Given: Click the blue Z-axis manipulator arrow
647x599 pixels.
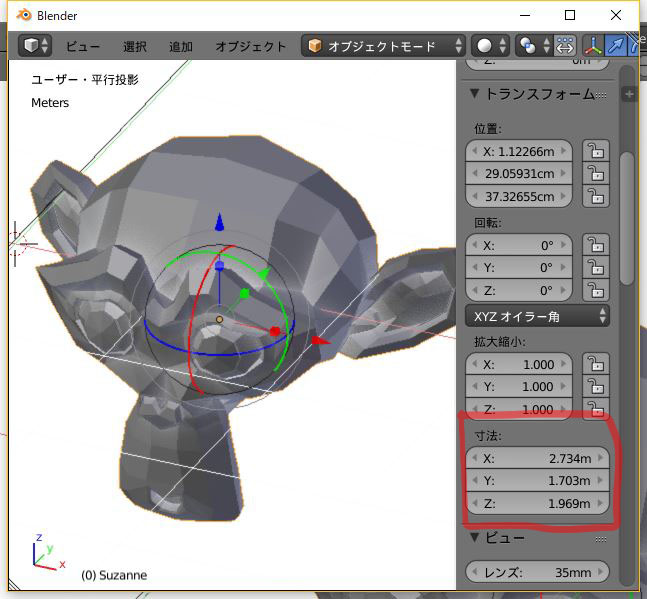Looking at the screenshot, I should point(219,222).
